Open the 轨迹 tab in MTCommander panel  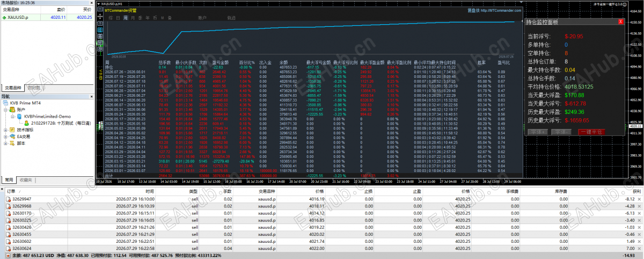(x=231, y=18)
